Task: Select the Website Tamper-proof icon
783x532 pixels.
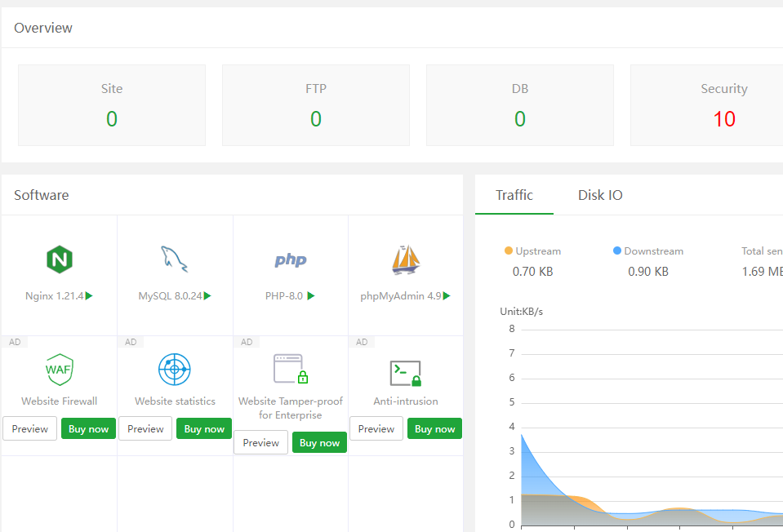Action: [x=291, y=369]
